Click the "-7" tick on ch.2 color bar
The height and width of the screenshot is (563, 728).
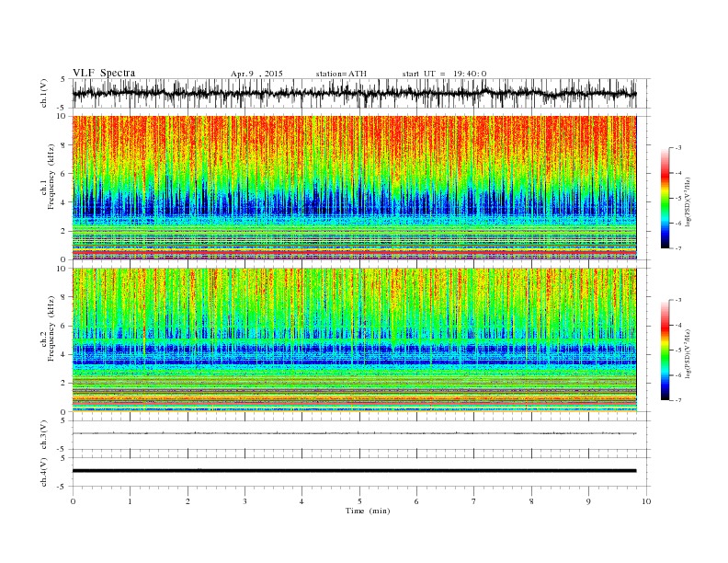click(x=678, y=400)
